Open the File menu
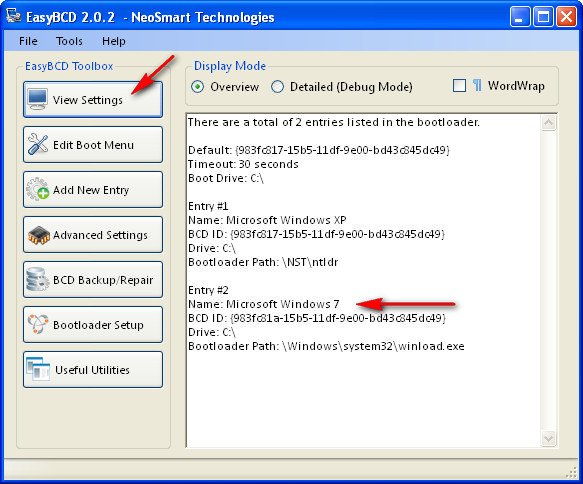Image resolution: width=583 pixels, height=484 pixels. 28,41
